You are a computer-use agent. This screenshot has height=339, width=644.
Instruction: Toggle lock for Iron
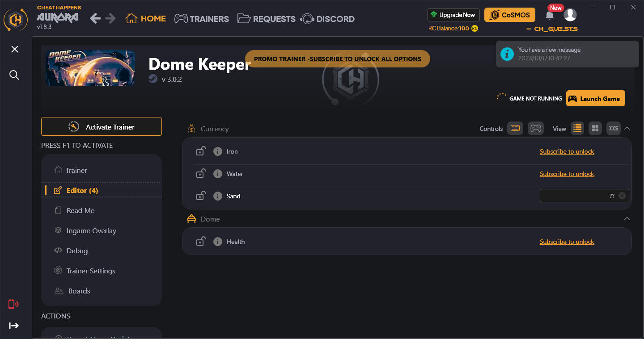coord(201,151)
